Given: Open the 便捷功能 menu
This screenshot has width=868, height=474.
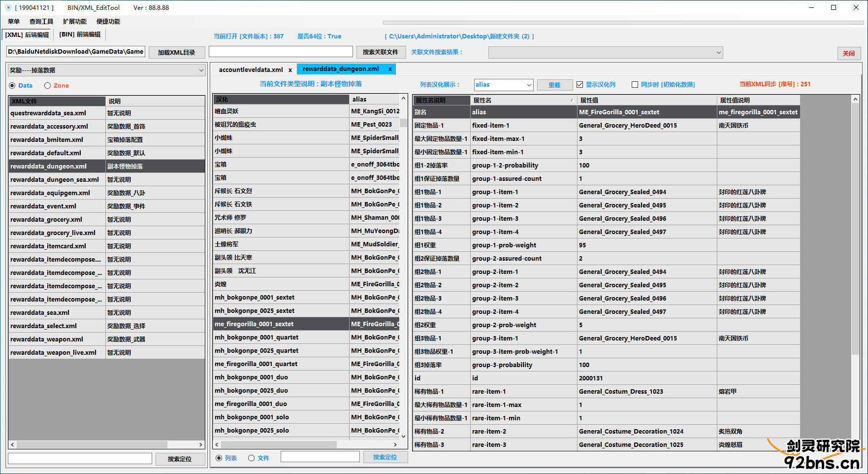Looking at the screenshot, I should 108,21.
